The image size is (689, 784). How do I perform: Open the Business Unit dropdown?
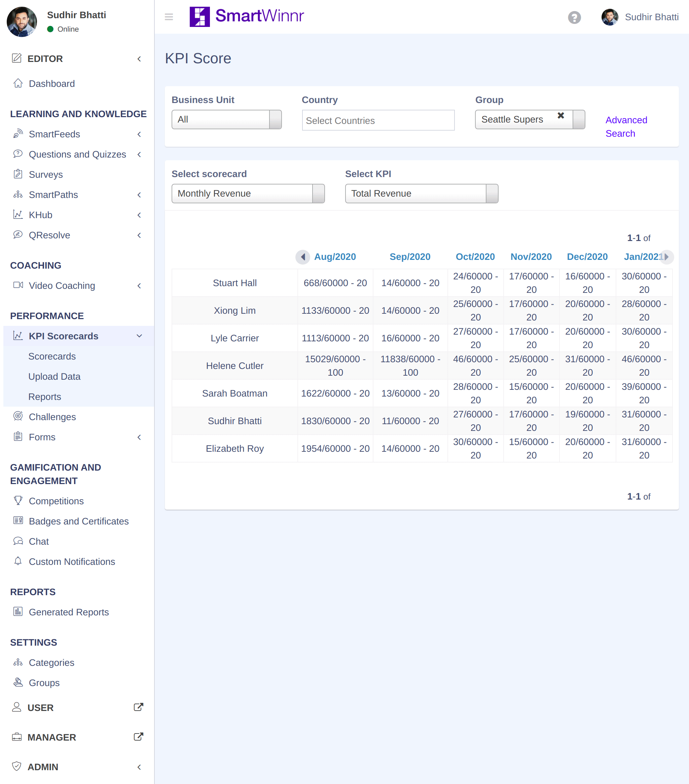click(x=227, y=120)
